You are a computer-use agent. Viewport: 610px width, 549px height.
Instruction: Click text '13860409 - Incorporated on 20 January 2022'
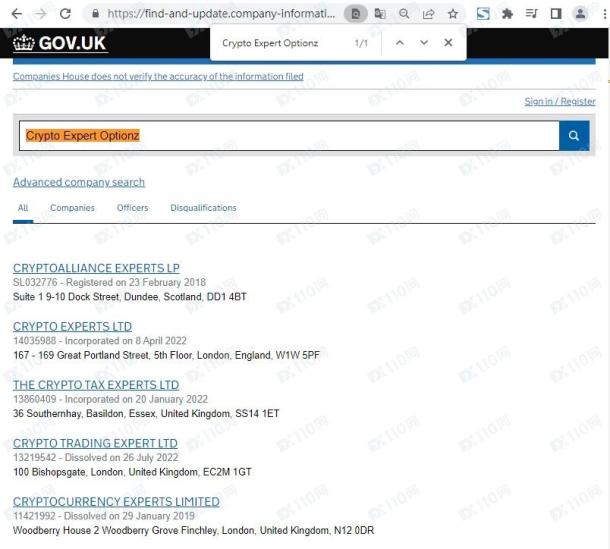(110, 399)
